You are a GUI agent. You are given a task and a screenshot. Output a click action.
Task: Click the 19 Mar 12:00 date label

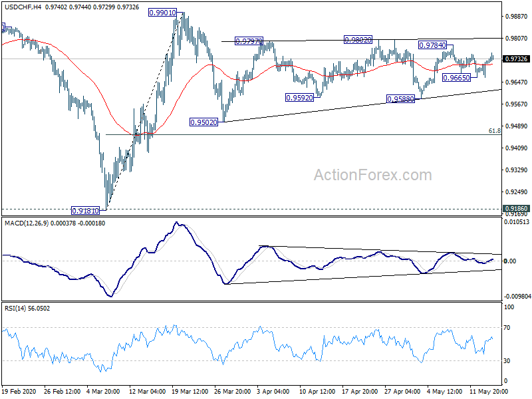point(190,391)
